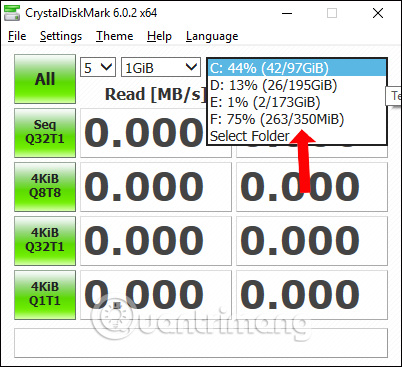Choose Select Folder in drive list

coord(297,136)
